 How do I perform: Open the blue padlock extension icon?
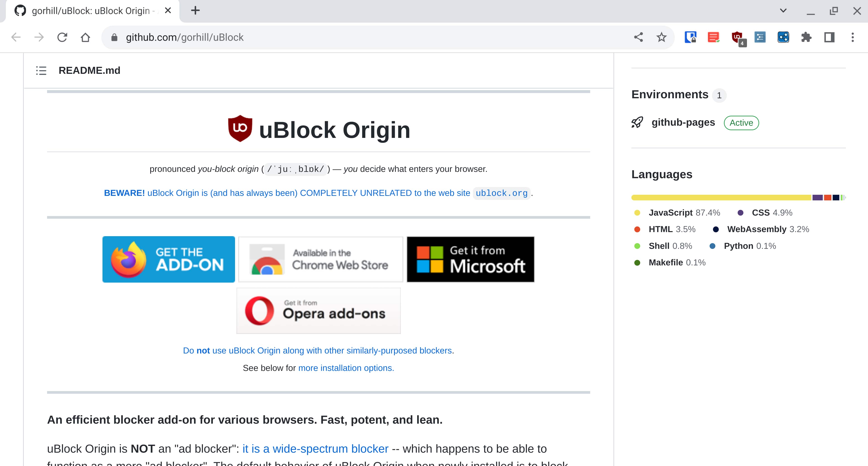click(x=690, y=37)
